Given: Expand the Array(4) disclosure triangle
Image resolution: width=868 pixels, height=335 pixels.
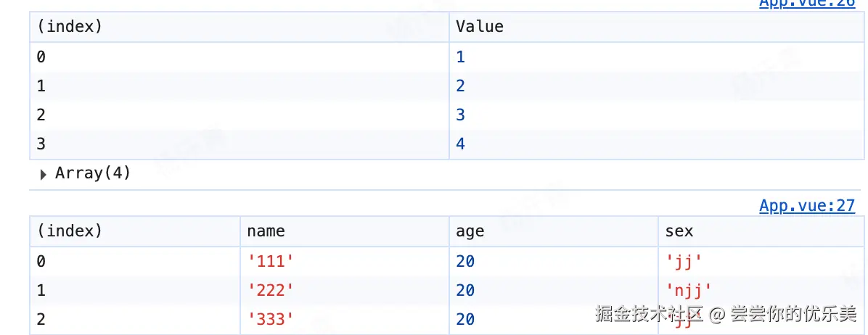Looking at the screenshot, I should (x=44, y=174).
